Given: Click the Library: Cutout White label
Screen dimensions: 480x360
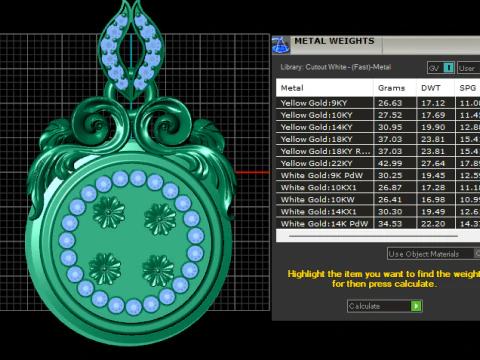Looking at the screenshot, I should (336, 67).
